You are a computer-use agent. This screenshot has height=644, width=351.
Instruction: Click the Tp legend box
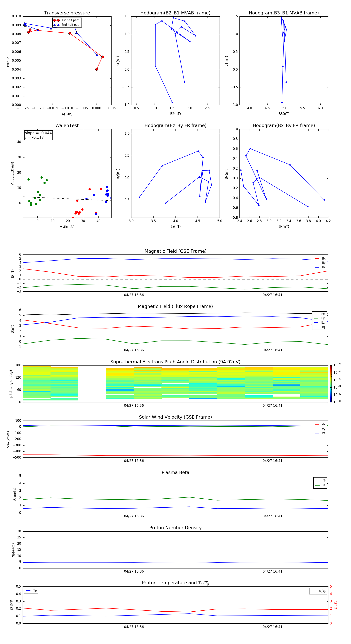tap(31, 591)
